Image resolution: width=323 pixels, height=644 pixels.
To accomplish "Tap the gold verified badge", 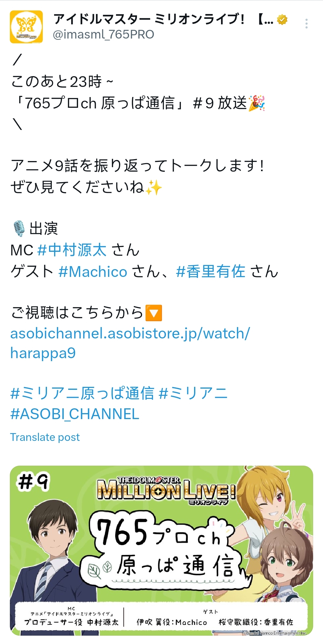I will 282,20.
